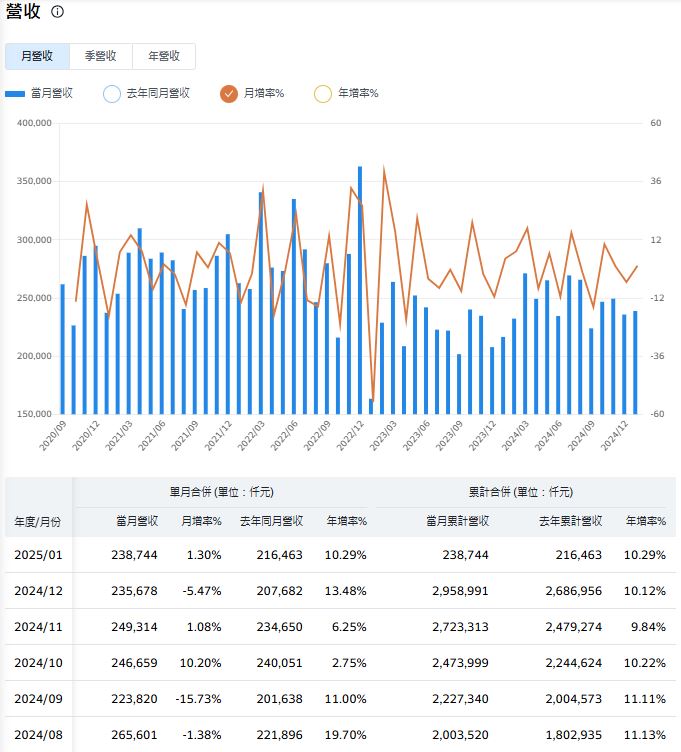Click last-year revenue value 240,051
This screenshot has width=681, height=752.
coord(280,663)
